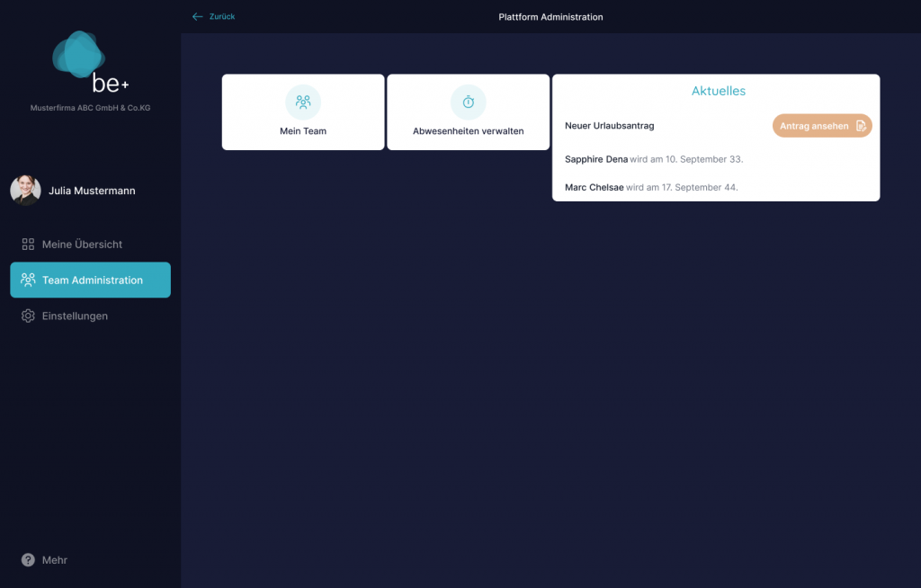Image resolution: width=921 pixels, height=588 pixels.
Task: Open Julia Mustermann's profile avatar
Action: (x=25, y=191)
